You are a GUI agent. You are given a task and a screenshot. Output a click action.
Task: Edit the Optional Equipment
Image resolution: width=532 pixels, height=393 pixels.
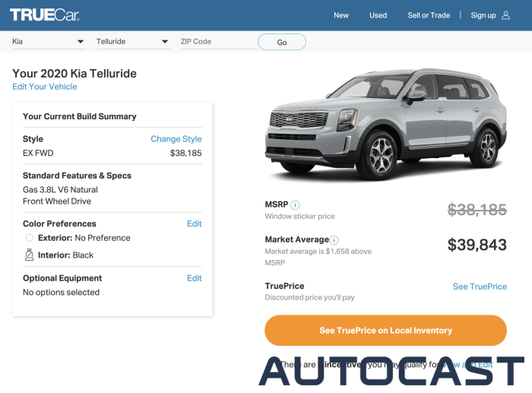pyautogui.click(x=194, y=278)
